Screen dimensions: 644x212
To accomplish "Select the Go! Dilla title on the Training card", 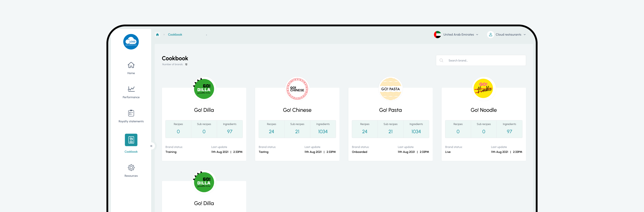I will 204,110.
